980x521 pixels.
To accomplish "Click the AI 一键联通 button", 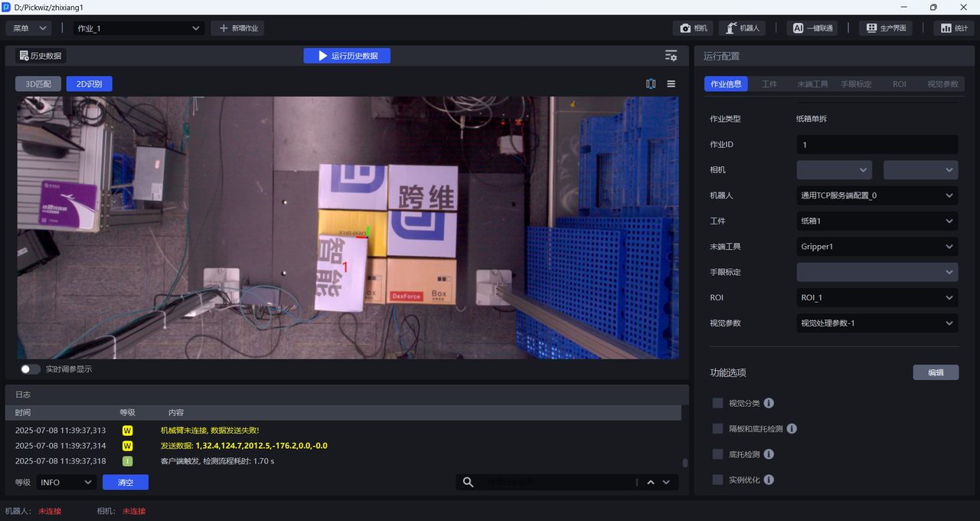I will (812, 28).
